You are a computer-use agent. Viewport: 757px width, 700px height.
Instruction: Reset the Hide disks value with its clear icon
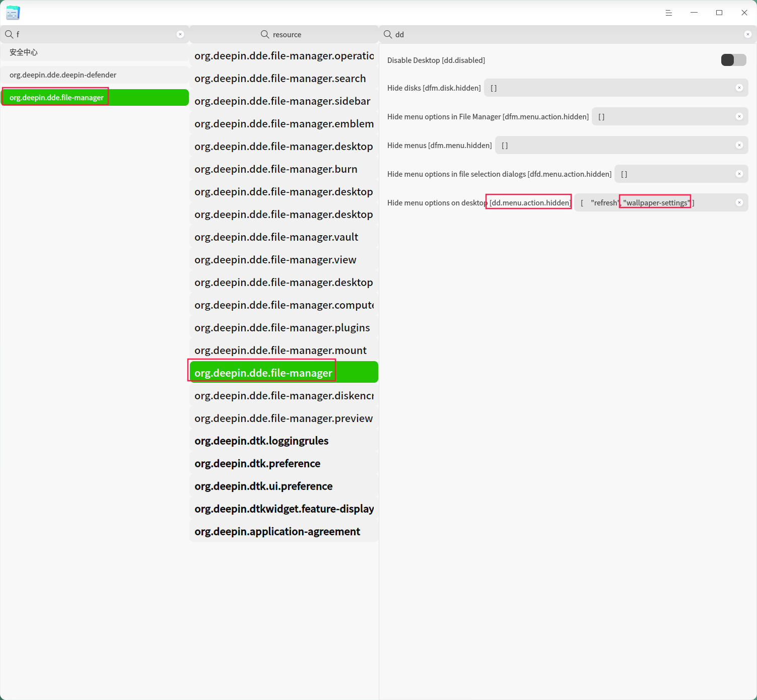point(739,88)
